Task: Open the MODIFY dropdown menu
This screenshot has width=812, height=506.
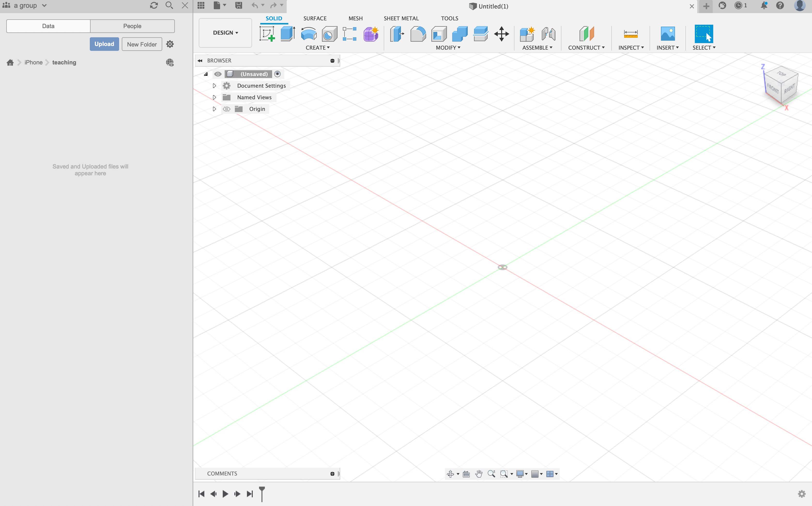Action: 448,47
